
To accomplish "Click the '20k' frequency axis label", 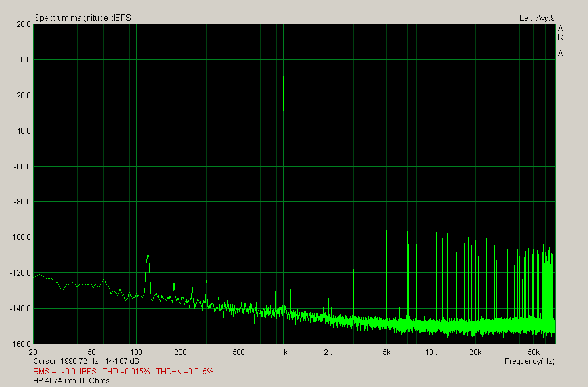I will coord(475,352).
